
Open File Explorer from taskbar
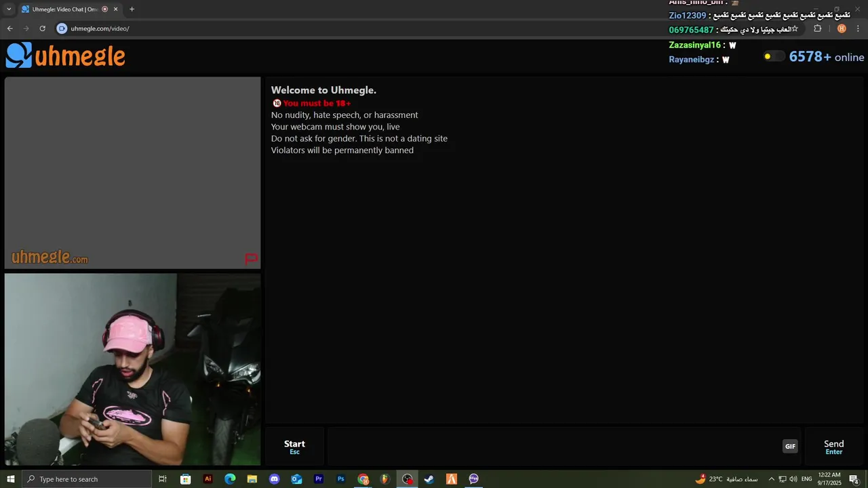[x=252, y=479]
